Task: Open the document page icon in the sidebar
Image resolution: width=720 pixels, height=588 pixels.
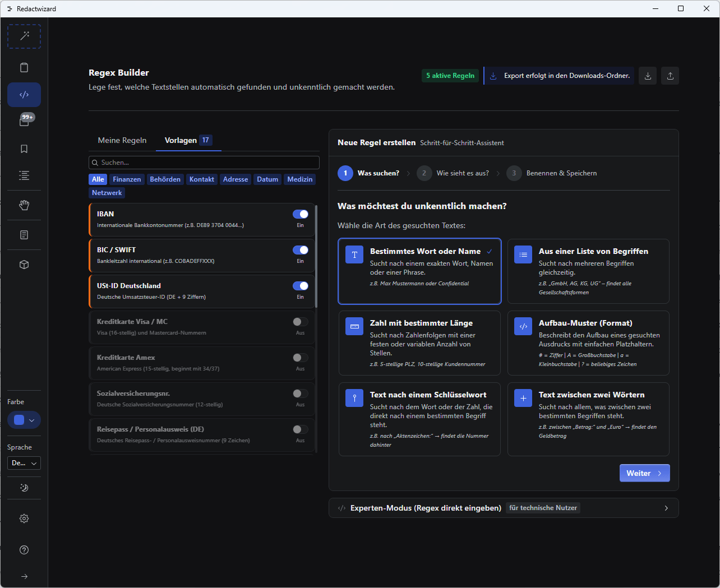Action: click(x=24, y=235)
